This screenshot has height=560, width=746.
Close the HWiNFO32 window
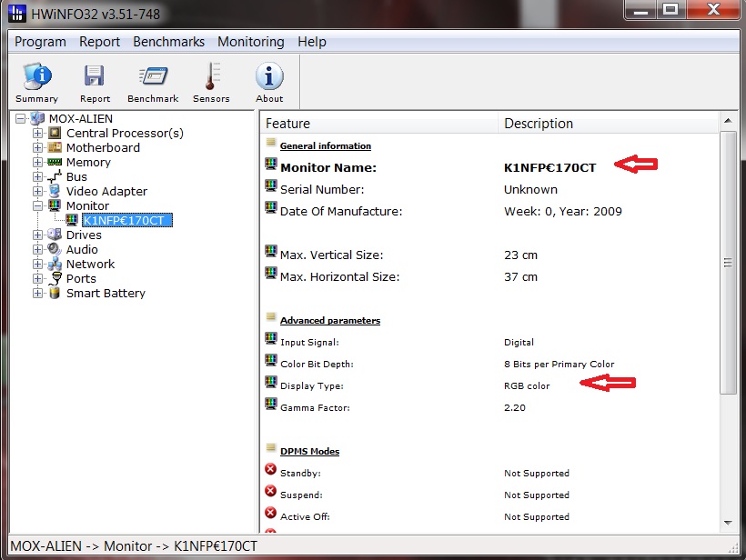point(713,9)
